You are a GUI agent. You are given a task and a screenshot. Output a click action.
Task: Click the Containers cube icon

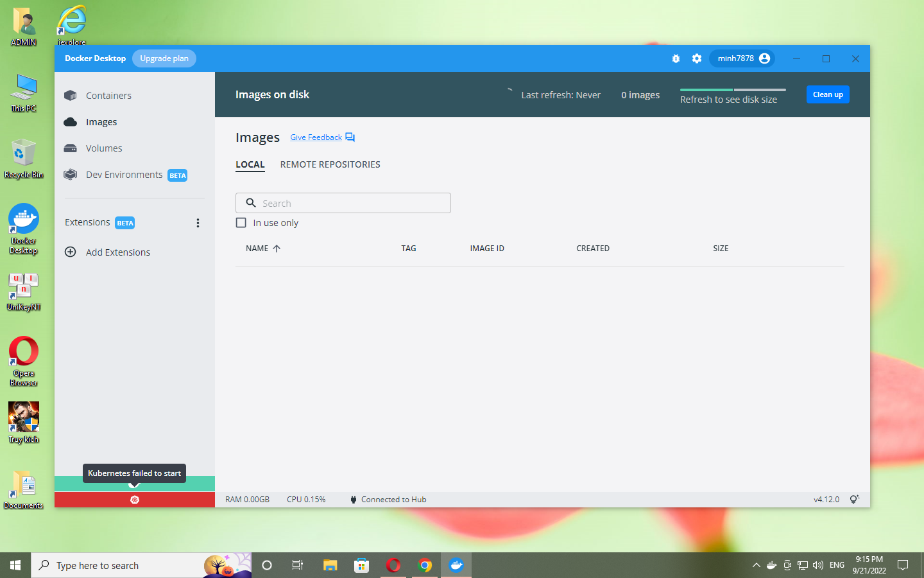[x=71, y=96]
